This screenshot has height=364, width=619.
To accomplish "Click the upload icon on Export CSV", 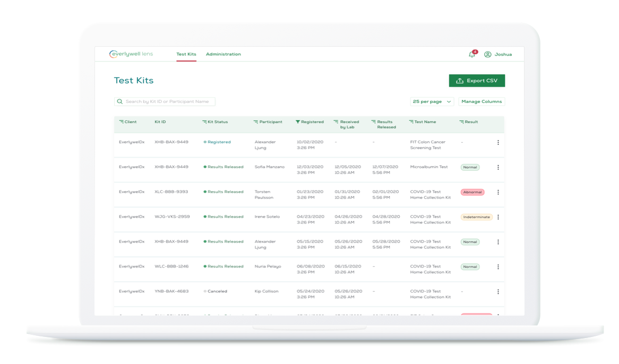I will pyautogui.click(x=460, y=81).
